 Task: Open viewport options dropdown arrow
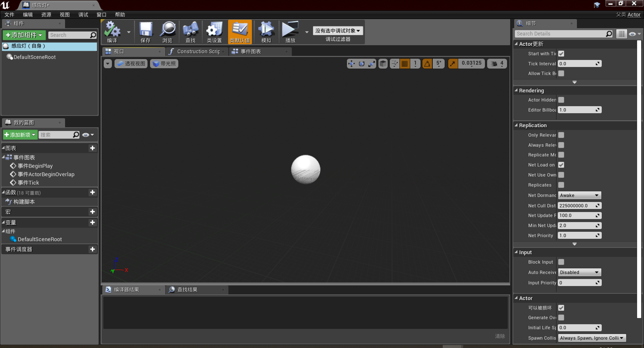coord(108,64)
